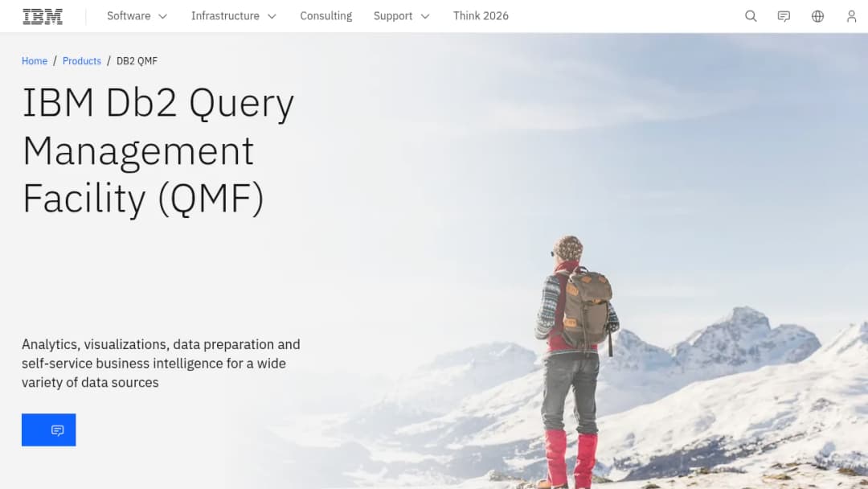868x489 pixels.
Task: Expand the Software menu
Action: coord(137,16)
